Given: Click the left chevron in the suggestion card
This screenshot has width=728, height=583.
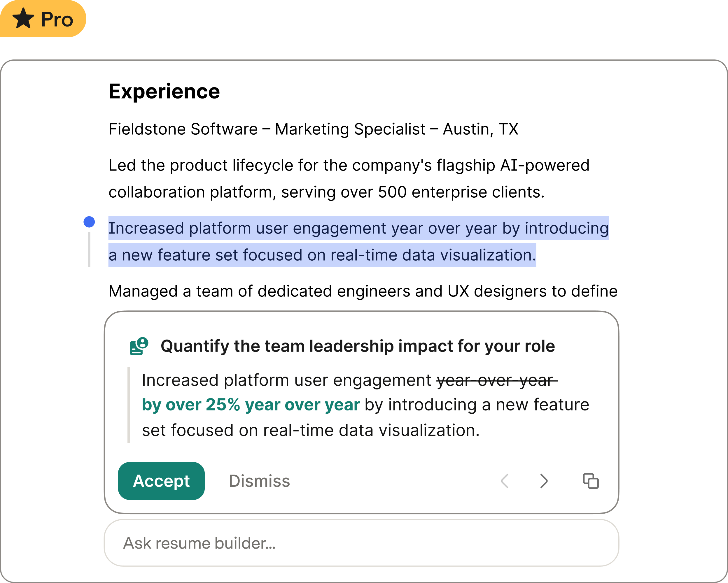Looking at the screenshot, I should [505, 481].
